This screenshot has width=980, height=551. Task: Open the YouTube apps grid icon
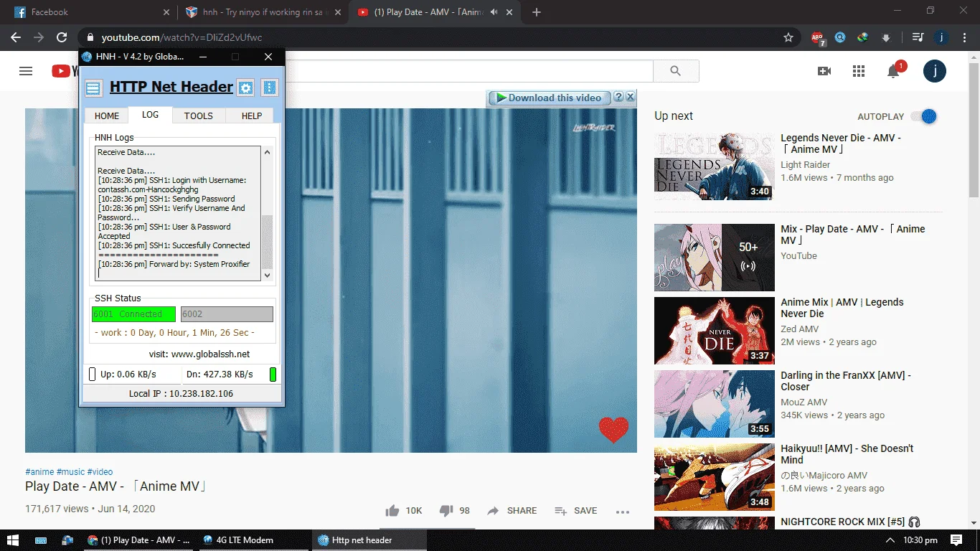tap(859, 71)
